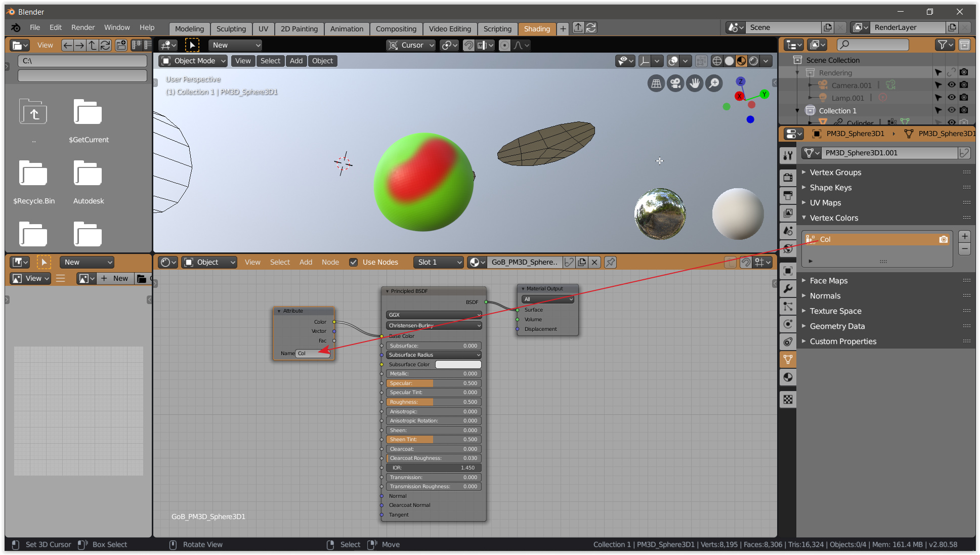Toggle perspective/orthographic grid icon
This screenshot has width=980, height=555.
pos(656,83)
